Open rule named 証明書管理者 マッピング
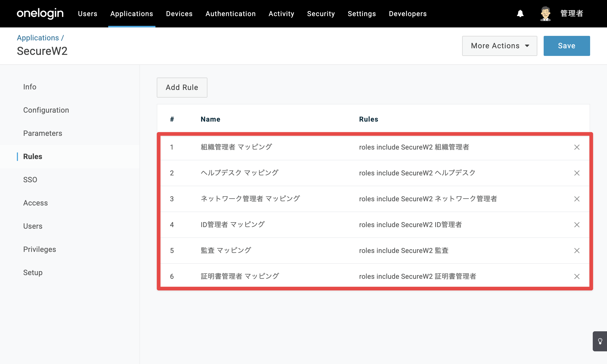 click(240, 276)
